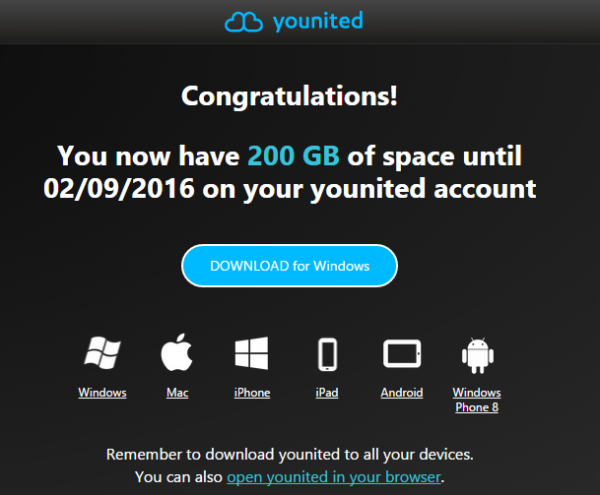Viewport: 600px width, 495px height.
Task: Click the phone outline icon
Action: (327, 355)
